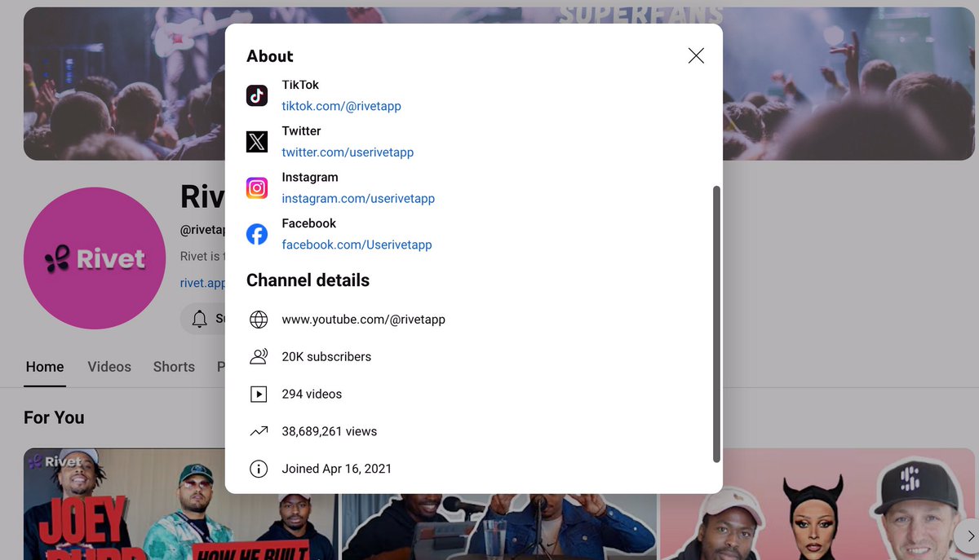The image size is (979, 560).
Task: Switch to the Shorts tab
Action: tap(174, 367)
